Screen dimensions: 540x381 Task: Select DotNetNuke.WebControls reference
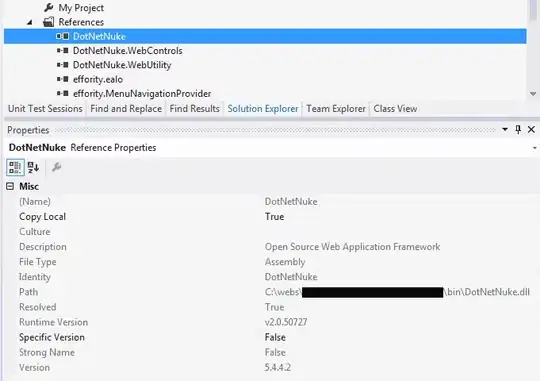(x=128, y=51)
